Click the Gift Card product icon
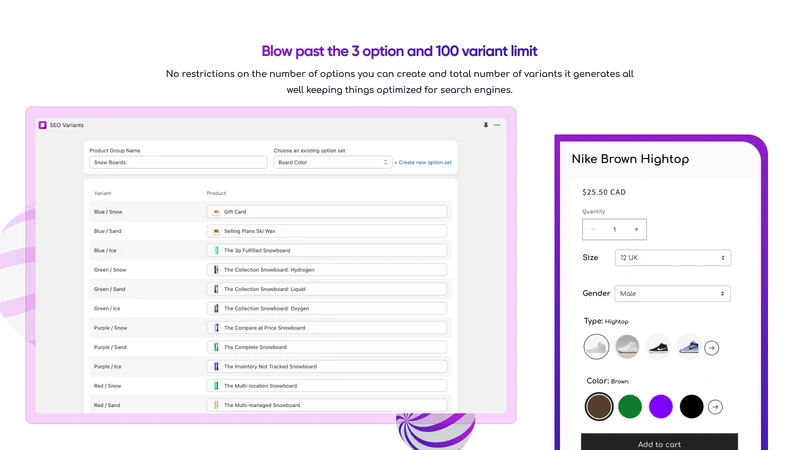This screenshot has height=450, width=800. [x=216, y=212]
